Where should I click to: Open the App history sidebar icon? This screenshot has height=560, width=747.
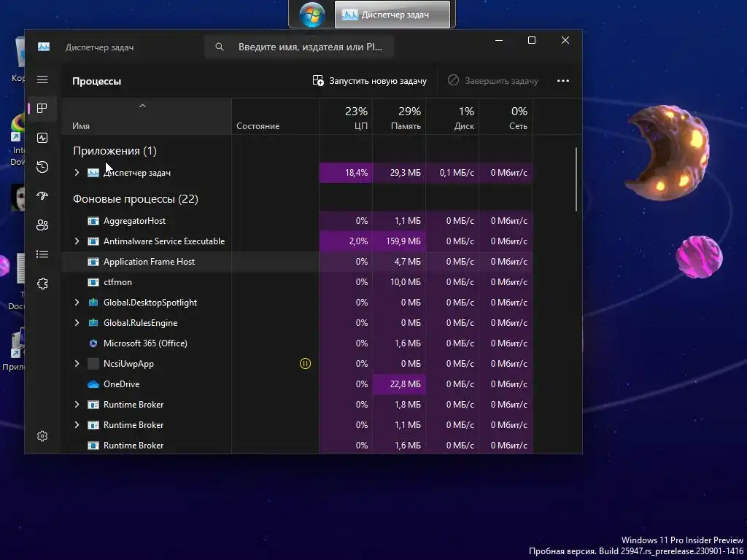(42, 167)
